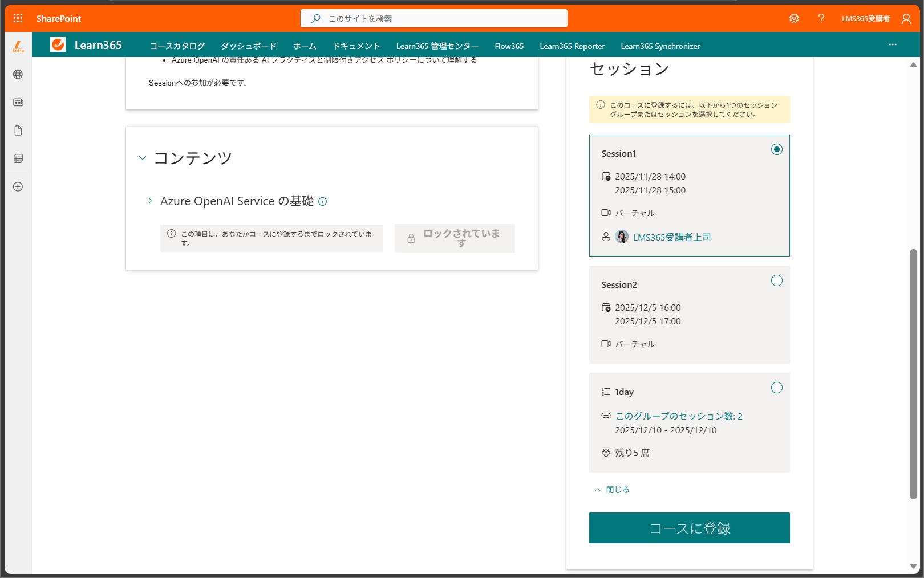Click the calendar icon in Session1 card
Screen dimensions: 924x578
point(606,177)
